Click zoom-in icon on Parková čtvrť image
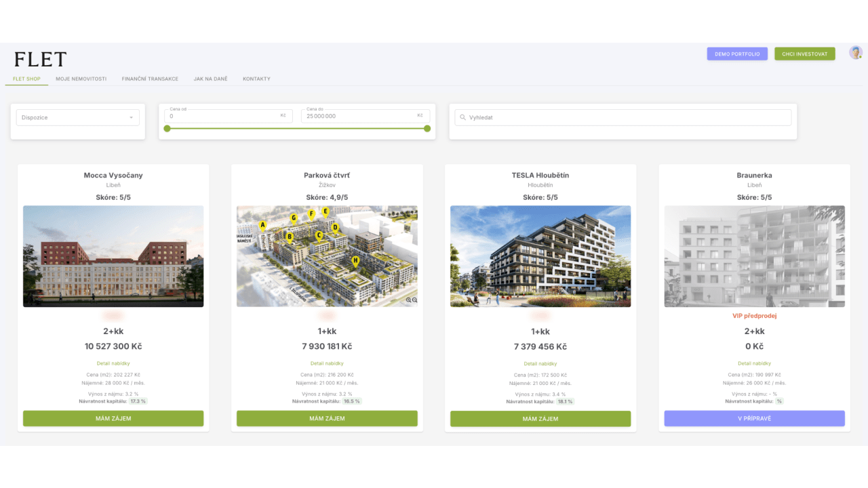Image resolution: width=868 pixels, height=488 pixels. coord(409,300)
